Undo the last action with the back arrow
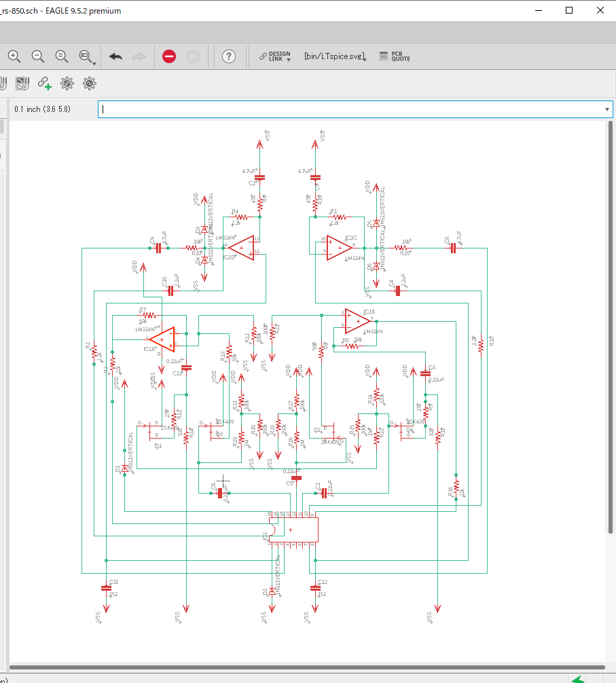This screenshot has height=683, width=616. coord(115,57)
